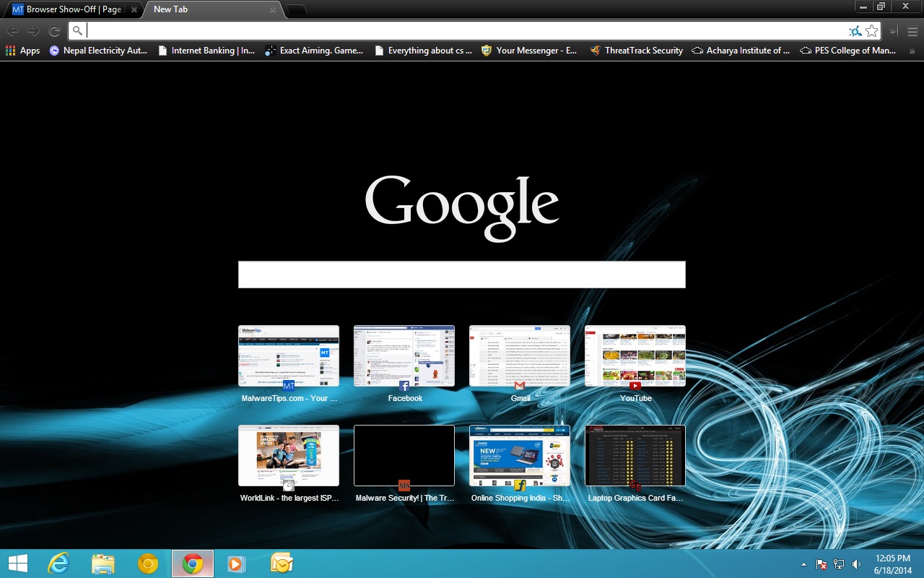Show hidden extensions with the toolbar chevron
Screen dimensions: 924x578
(893, 31)
